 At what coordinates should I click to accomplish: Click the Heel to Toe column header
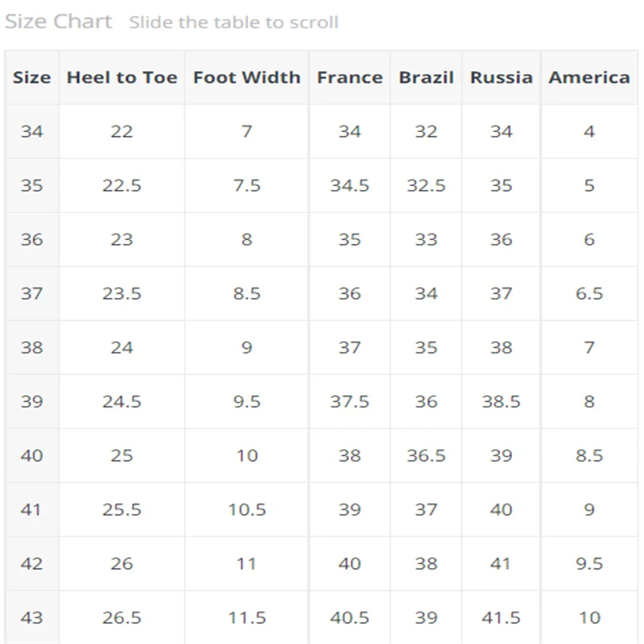pyautogui.click(x=122, y=77)
